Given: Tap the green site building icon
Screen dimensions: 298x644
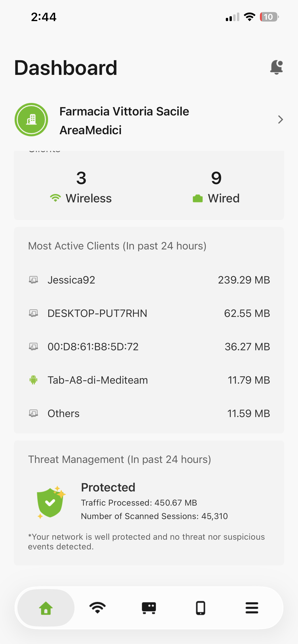Looking at the screenshot, I should (x=31, y=119).
